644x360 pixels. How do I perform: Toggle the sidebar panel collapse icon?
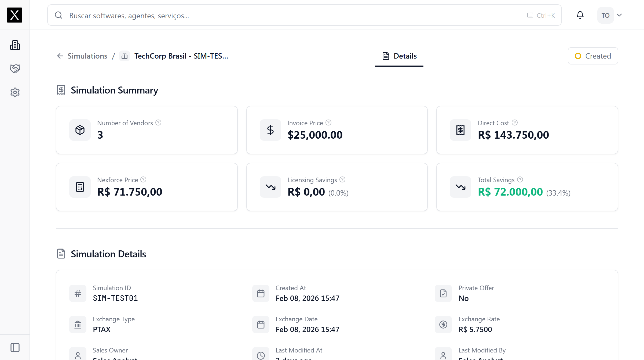click(15, 348)
